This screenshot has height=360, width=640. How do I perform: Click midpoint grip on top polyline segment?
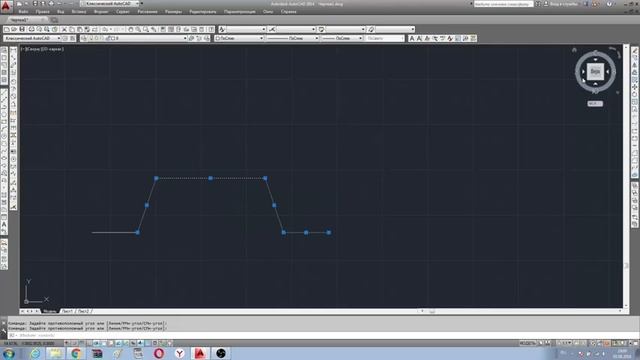click(211, 178)
